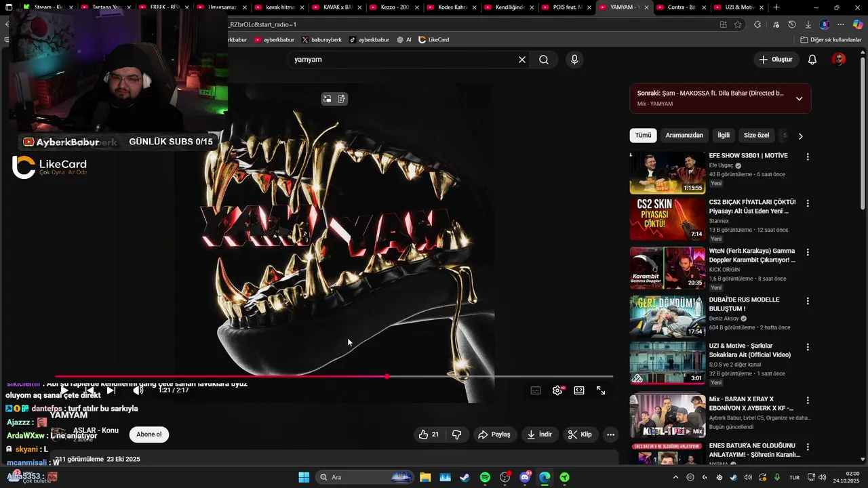Open options for DUBAİ'DE RUS MODELLE video
Screen dimensions: 868x488
[x=807, y=301]
